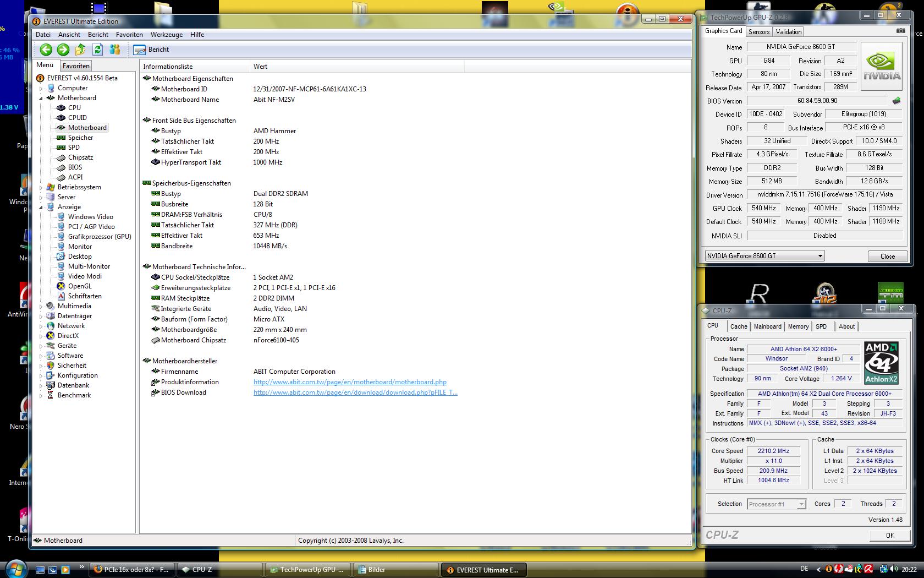Expand the Netzwerk tree node
Screen dimensions: 924x578
coord(41,326)
